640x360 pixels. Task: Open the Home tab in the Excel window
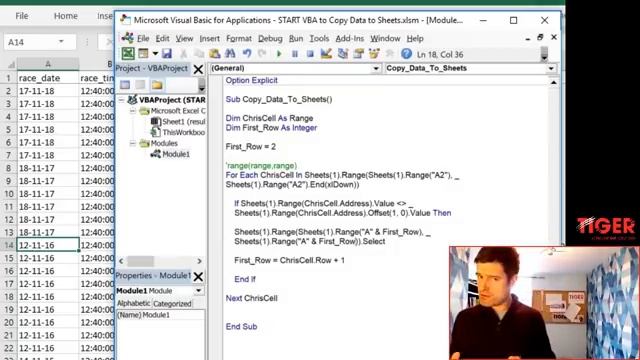tap(66, 16)
